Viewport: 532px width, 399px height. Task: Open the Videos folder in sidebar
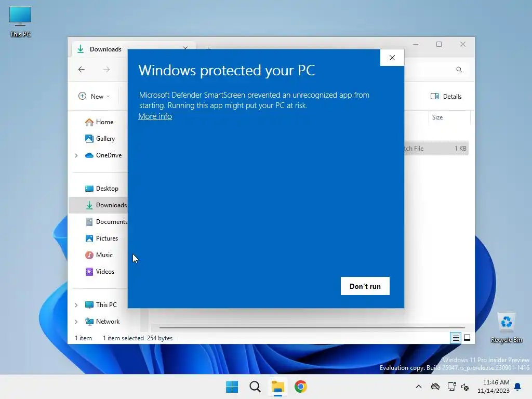(x=99, y=271)
